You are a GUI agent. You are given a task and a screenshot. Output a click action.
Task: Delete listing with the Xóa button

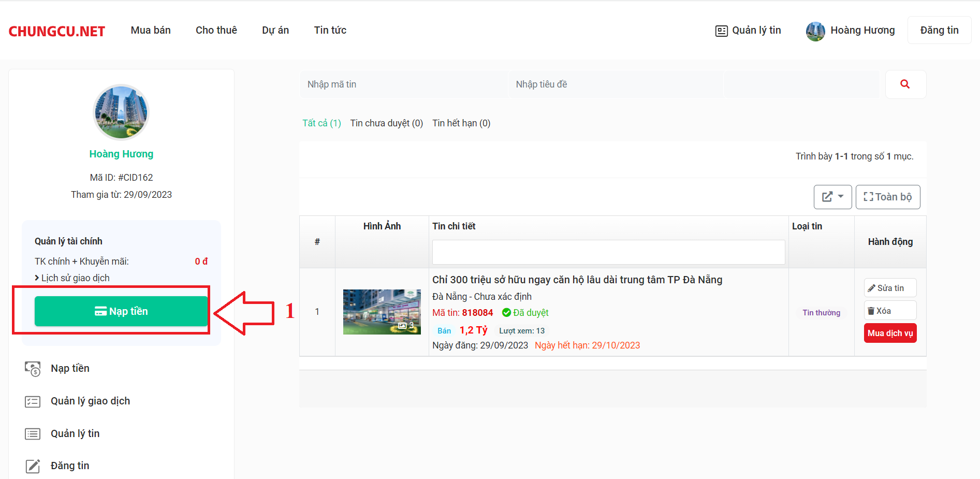pyautogui.click(x=889, y=311)
